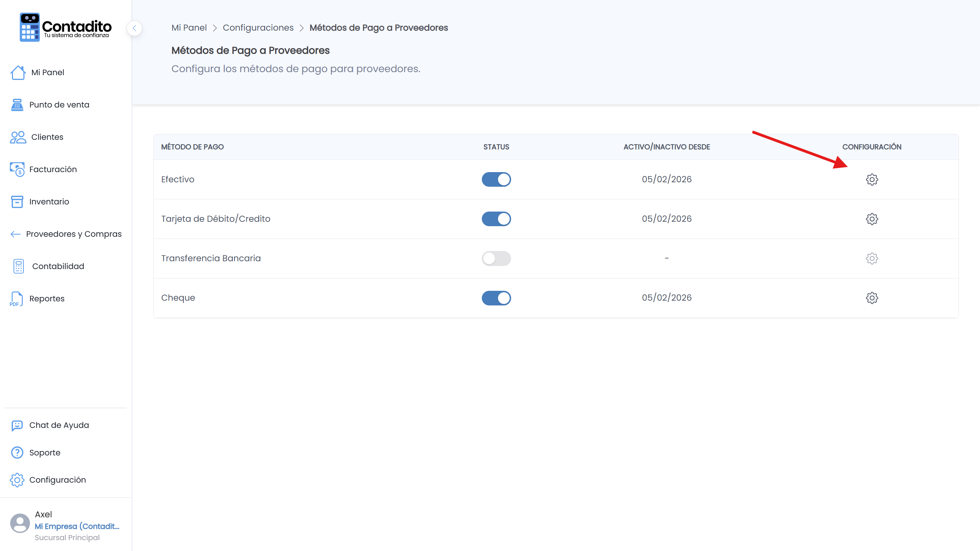This screenshot has height=551, width=980.
Task: Click Sucursal Principal branch label
Action: 67,538
